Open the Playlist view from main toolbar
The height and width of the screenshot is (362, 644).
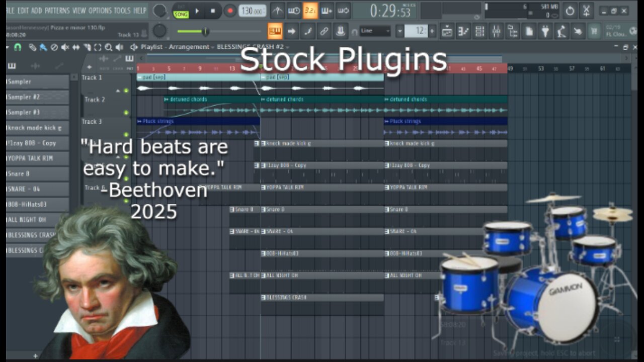pyautogui.click(x=447, y=31)
